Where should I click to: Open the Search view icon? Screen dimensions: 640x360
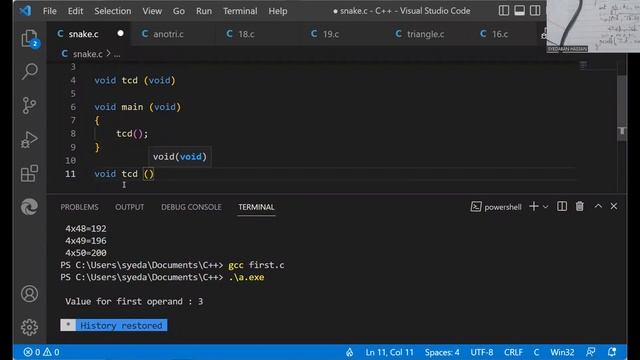point(29,71)
